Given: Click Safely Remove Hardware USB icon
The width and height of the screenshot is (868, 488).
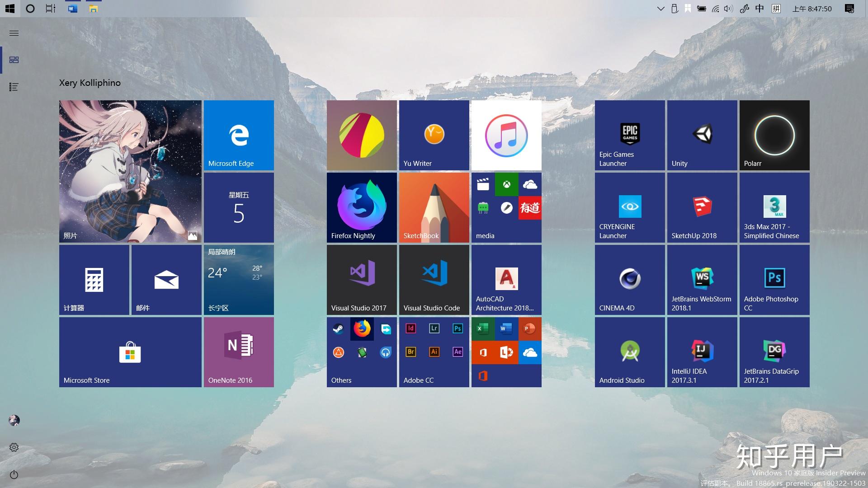Looking at the screenshot, I should click(x=675, y=9).
